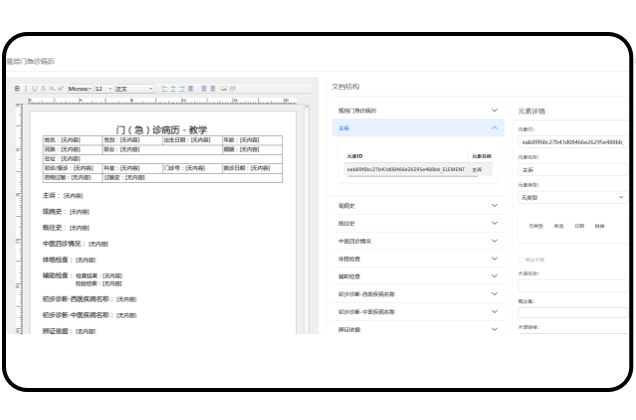
Task: Select the 链接 element type option
Action: [599, 226]
